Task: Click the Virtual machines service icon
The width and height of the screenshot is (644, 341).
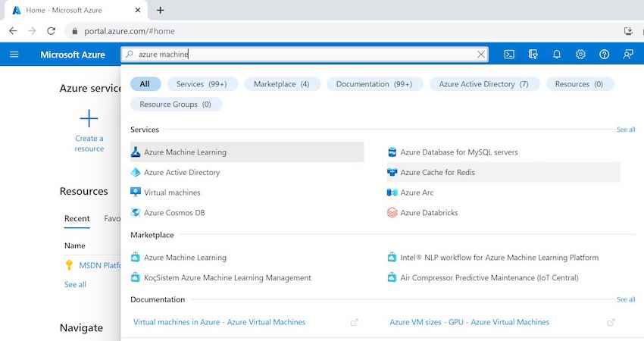Action: click(136, 192)
